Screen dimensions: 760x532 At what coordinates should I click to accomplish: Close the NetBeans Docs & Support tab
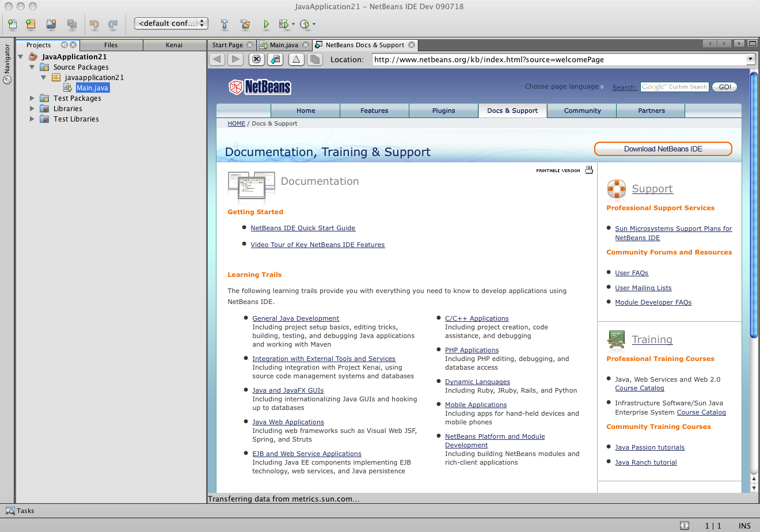coord(412,45)
